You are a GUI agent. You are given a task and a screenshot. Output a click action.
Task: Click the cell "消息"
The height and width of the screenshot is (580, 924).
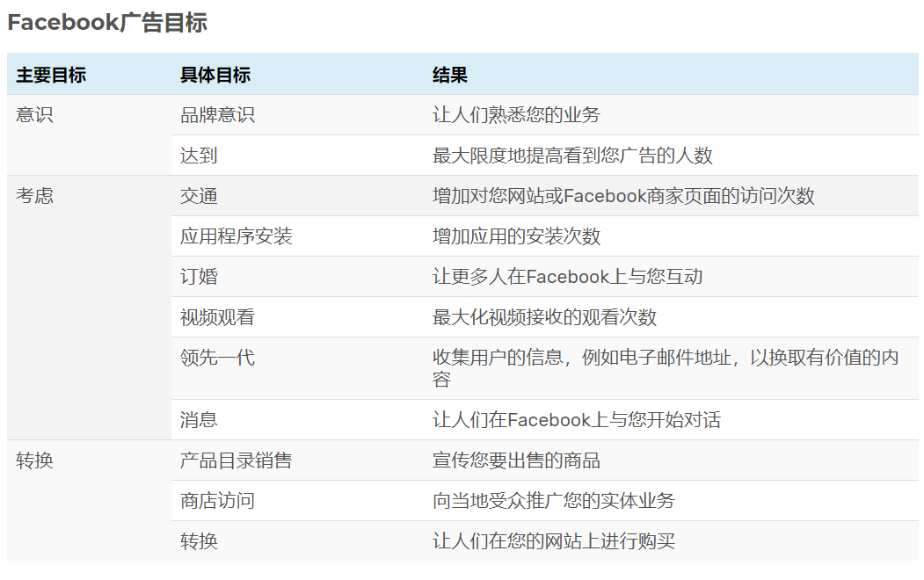click(199, 420)
